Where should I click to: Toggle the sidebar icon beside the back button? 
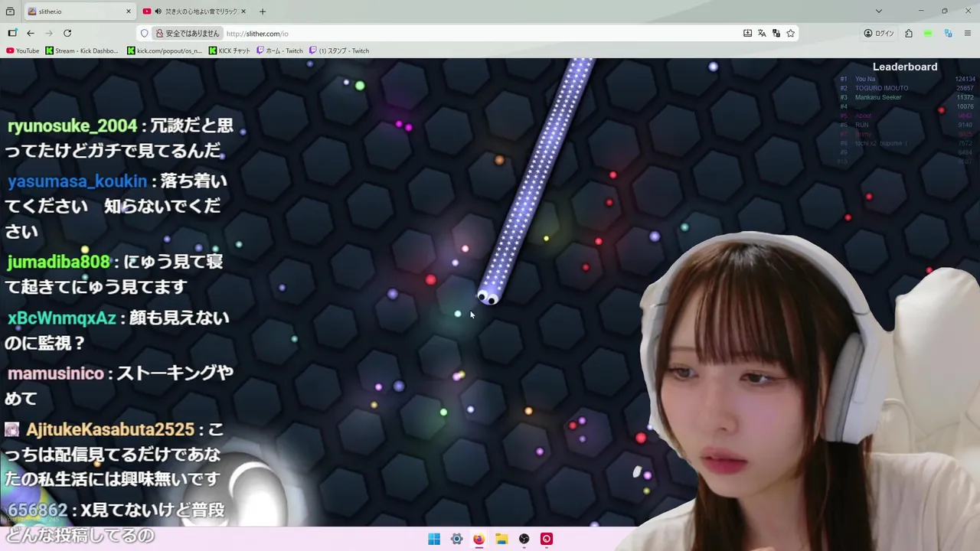(12, 33)
